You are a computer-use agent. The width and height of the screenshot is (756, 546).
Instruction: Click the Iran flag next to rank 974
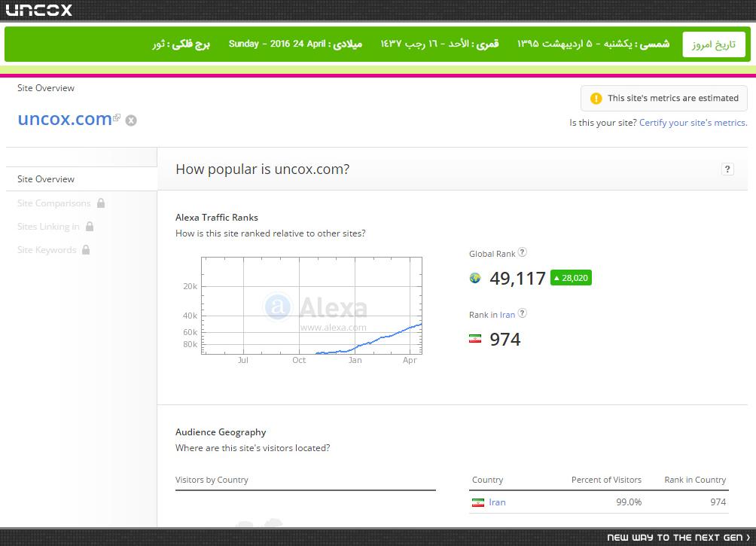475,339
